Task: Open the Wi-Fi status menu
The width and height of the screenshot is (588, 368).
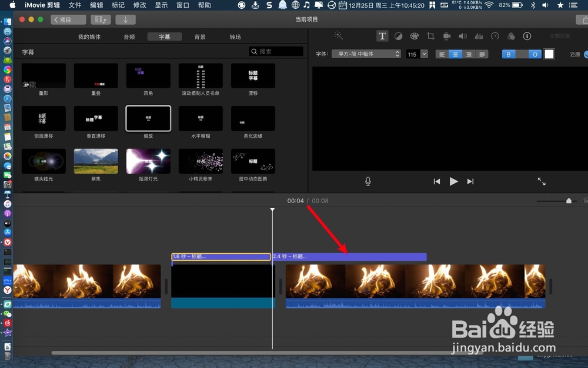Action: click(489, 5)
